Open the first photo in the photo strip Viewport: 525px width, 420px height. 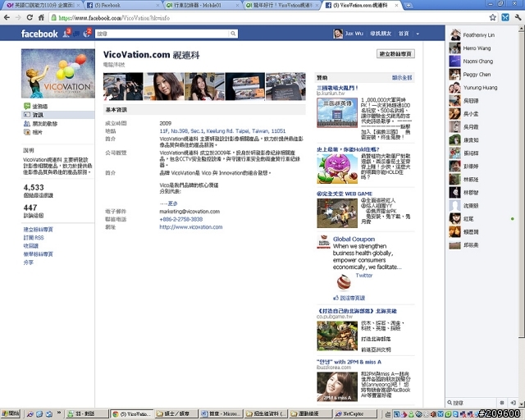123,86
